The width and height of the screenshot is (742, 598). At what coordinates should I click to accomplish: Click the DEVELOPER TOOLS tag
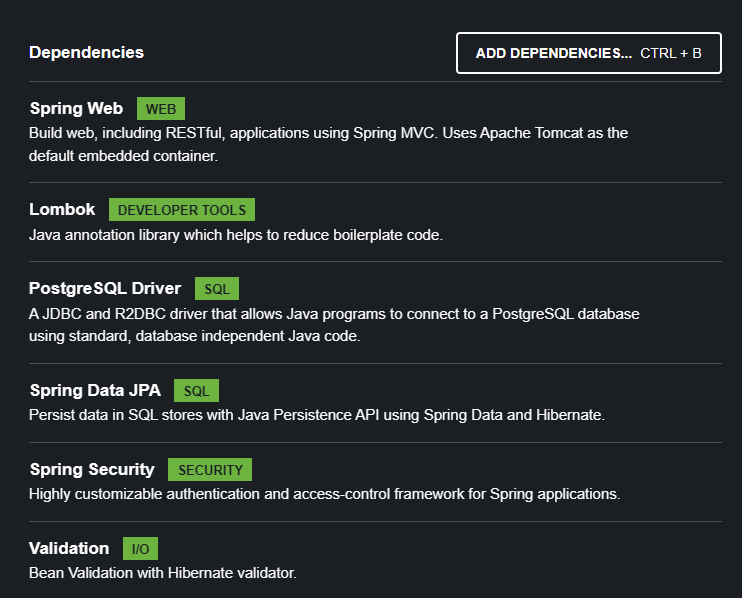tap(182, 210)
